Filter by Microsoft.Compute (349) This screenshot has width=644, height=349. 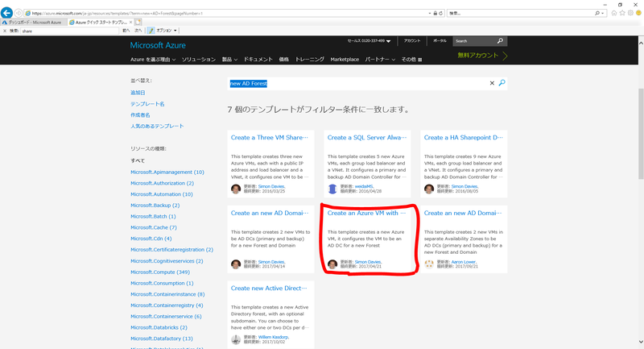point(160,272)
